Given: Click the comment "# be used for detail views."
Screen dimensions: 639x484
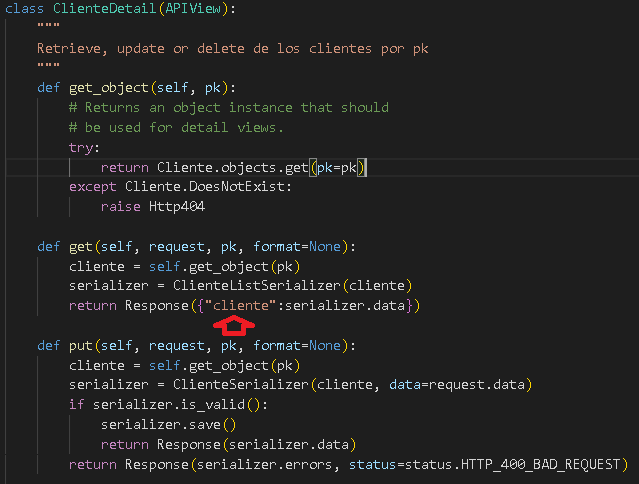Looking at the screenshot, I should pyautogui.click(x=176, y=128).
